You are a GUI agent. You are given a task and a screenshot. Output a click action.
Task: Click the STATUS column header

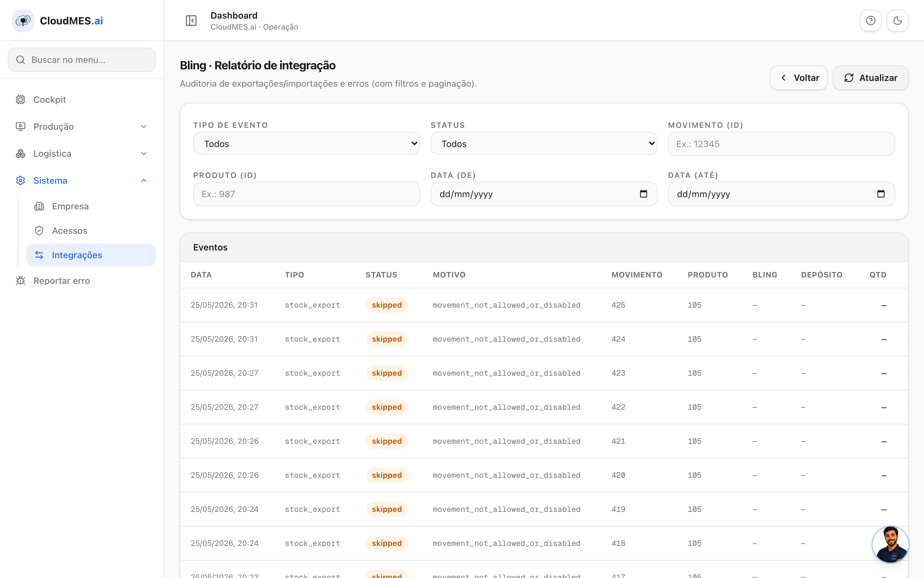click(x=381, y=275)
